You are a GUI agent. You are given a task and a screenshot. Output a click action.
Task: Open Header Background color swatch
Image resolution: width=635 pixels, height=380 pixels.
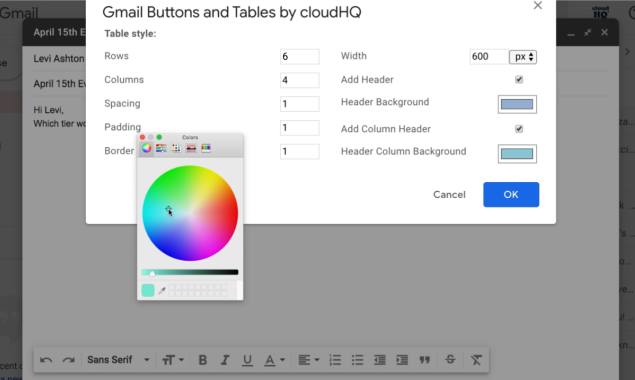coord(517,105)
